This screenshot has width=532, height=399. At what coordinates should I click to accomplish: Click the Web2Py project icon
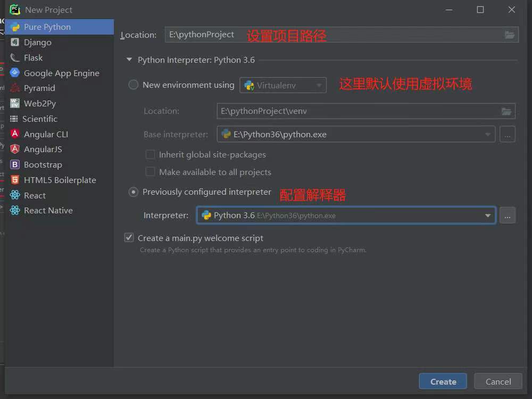click(14, 103)
